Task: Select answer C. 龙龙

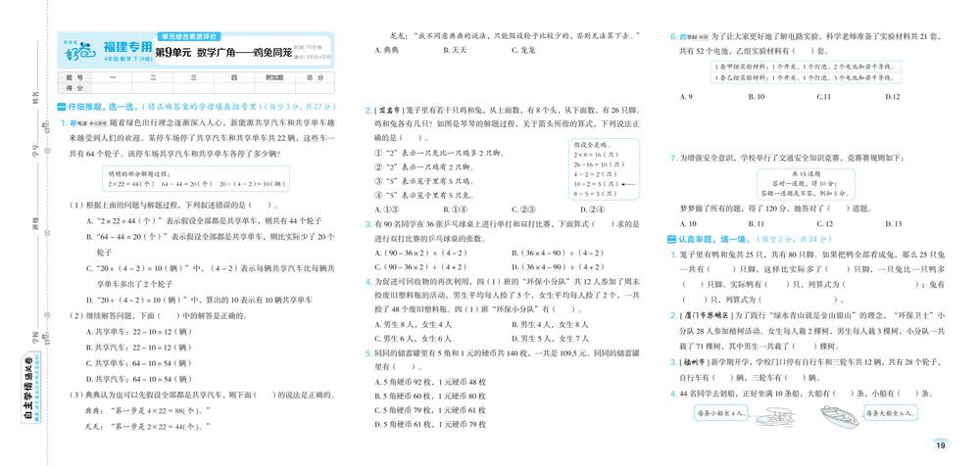Action: pos(523,51)
